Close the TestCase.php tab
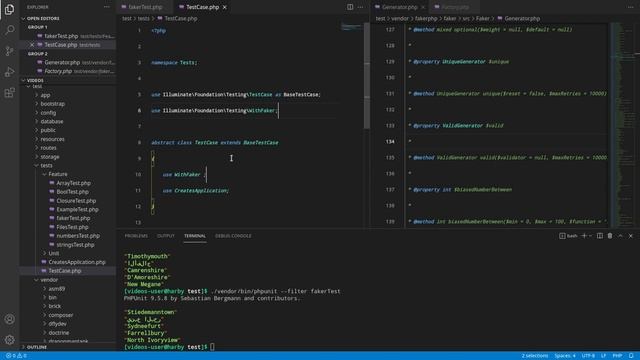The image size is (640, 360). (x=224, y=7)
